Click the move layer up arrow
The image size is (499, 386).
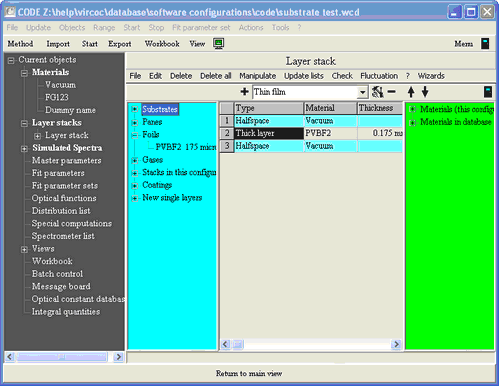(411, 92)
